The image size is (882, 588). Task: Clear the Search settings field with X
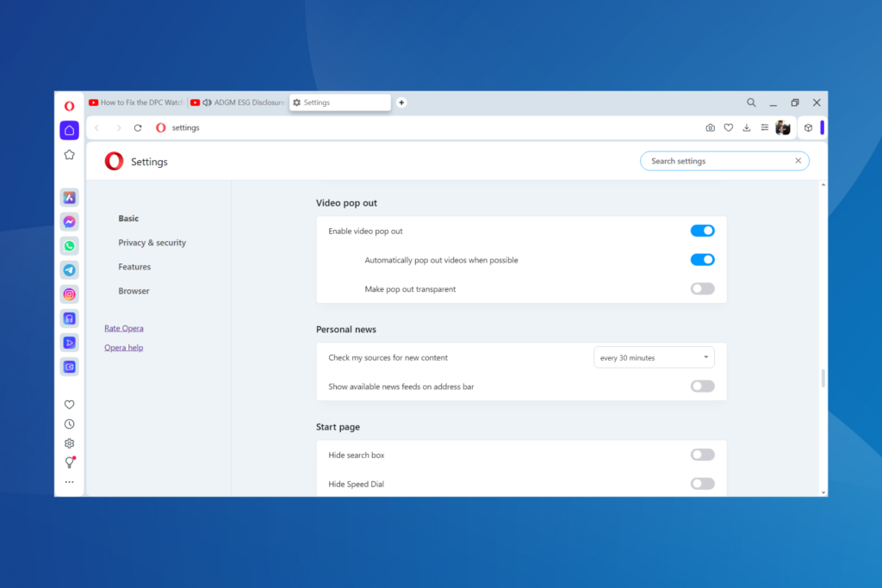point(798,161)
